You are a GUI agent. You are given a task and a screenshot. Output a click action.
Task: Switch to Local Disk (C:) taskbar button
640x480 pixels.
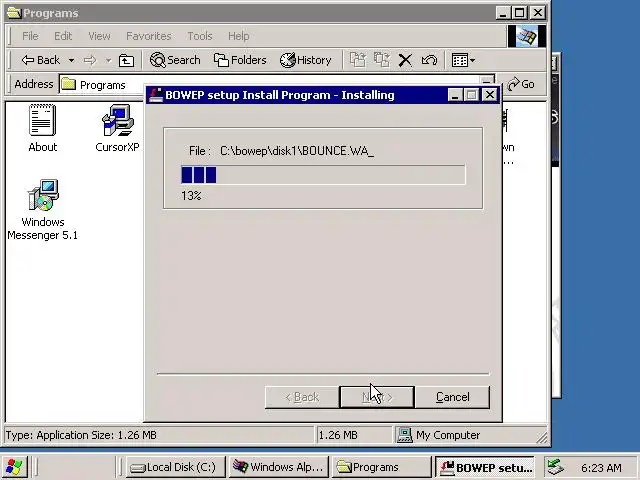[x=176, y=467]
